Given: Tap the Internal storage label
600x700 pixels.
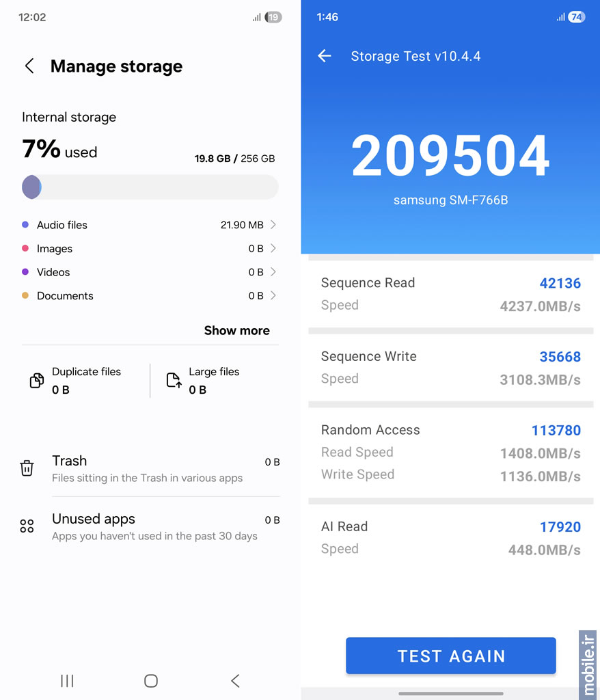Looking at the screenshot, I should pos(69,117).
